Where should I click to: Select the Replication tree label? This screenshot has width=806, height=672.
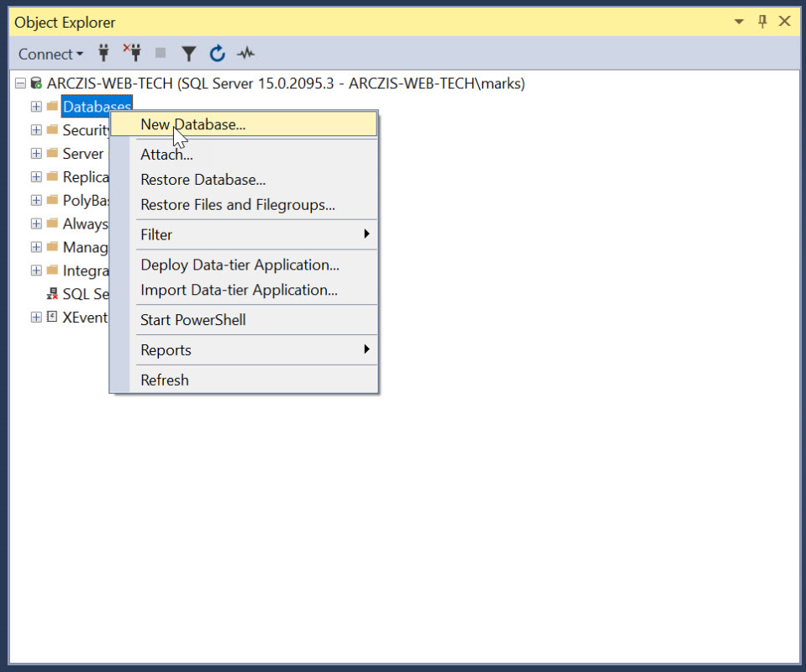(x=86, y=177)
